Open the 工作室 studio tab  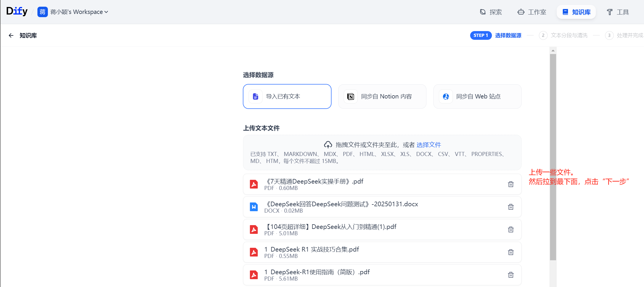[532, 12]
